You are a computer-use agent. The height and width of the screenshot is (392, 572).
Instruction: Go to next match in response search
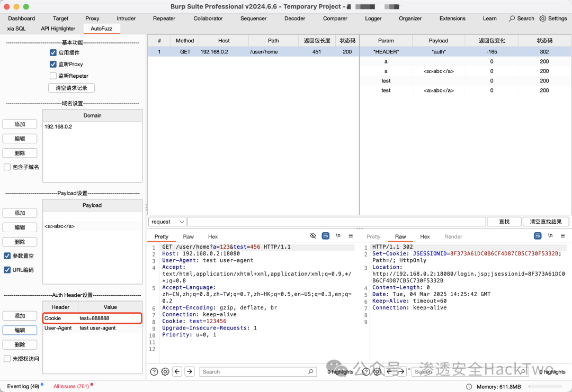[x=401, y=371]
